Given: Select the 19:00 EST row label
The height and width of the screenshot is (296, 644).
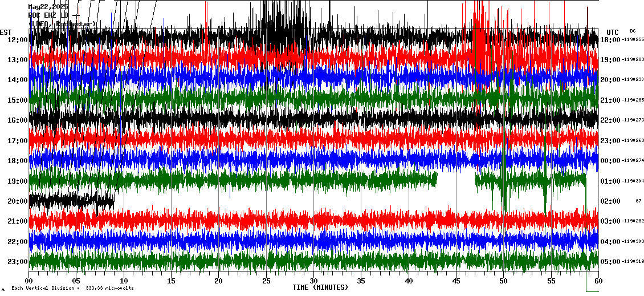Looking at the screenshot, I should tap(18, 181).
